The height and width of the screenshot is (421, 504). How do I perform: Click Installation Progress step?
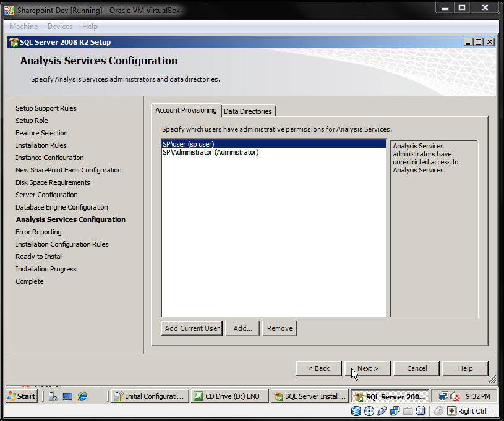tap(46, 269)
